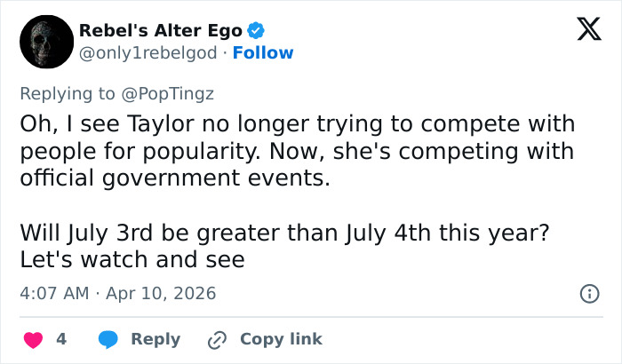The width and height of the screenshot is (622, 364).
Task: Open the circled info icon
Action: [x=588, y=293]
